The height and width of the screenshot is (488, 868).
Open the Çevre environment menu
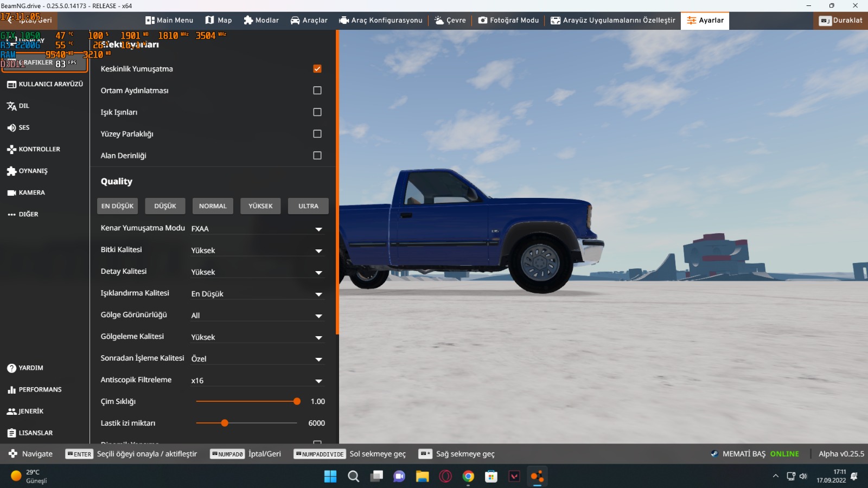(x=450, y=21)
